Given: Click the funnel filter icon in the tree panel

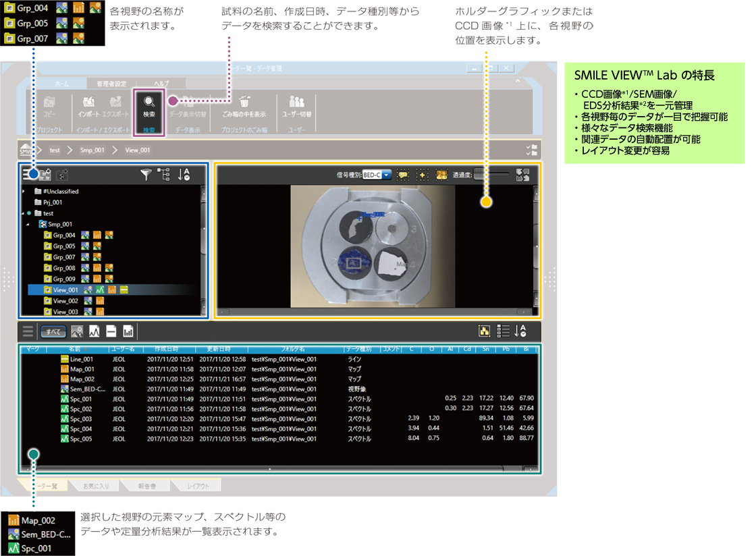Looking at the screenshot, I should click(146, 175).
